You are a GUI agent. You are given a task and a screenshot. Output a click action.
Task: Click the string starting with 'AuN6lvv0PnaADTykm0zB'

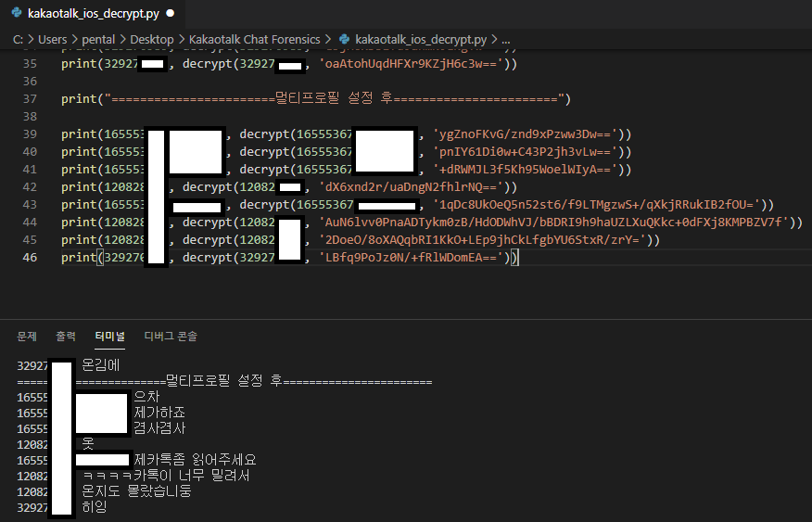click(553, 223)
